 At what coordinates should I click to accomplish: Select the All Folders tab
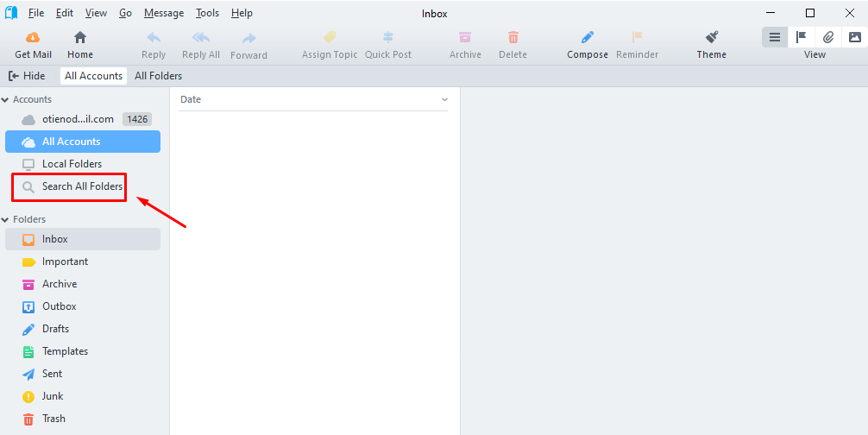tap(158, 76)
